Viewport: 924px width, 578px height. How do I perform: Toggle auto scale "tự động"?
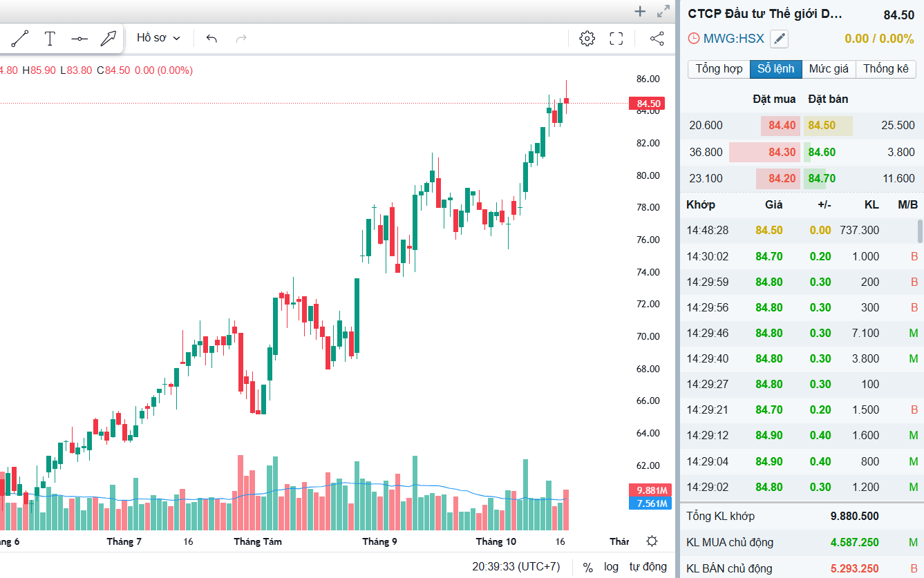(x=648, y=567)
